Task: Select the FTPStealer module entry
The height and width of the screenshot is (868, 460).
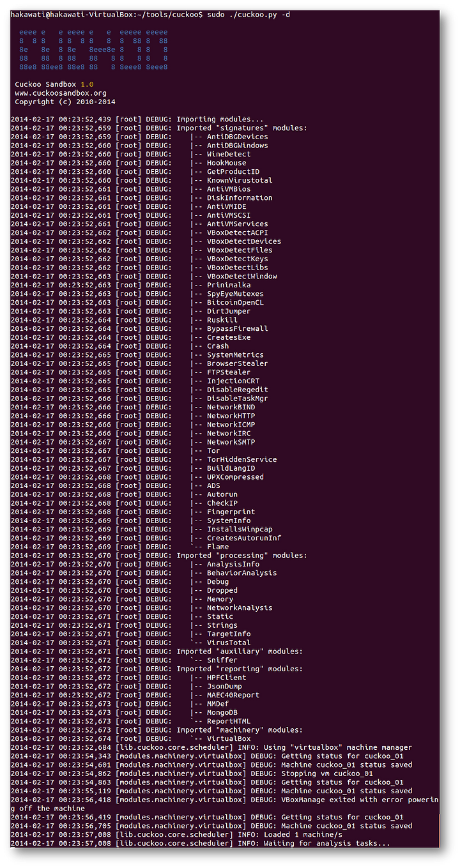Action: [229, 372]
